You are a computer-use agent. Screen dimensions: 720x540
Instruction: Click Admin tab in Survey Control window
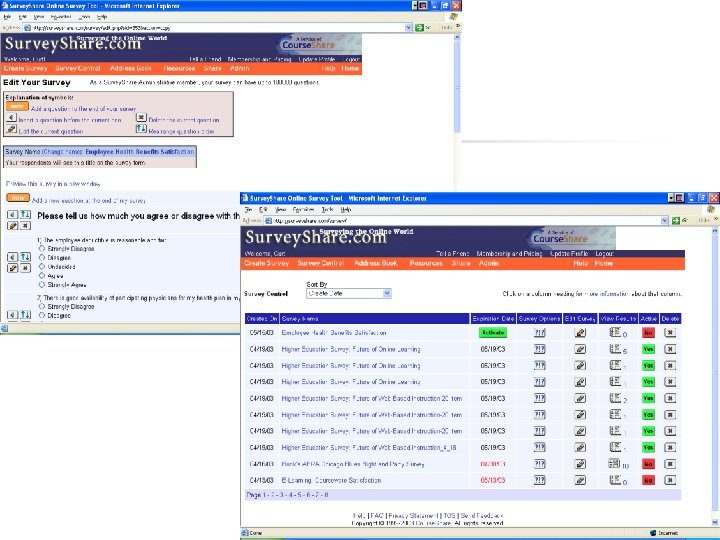(489, 263)
